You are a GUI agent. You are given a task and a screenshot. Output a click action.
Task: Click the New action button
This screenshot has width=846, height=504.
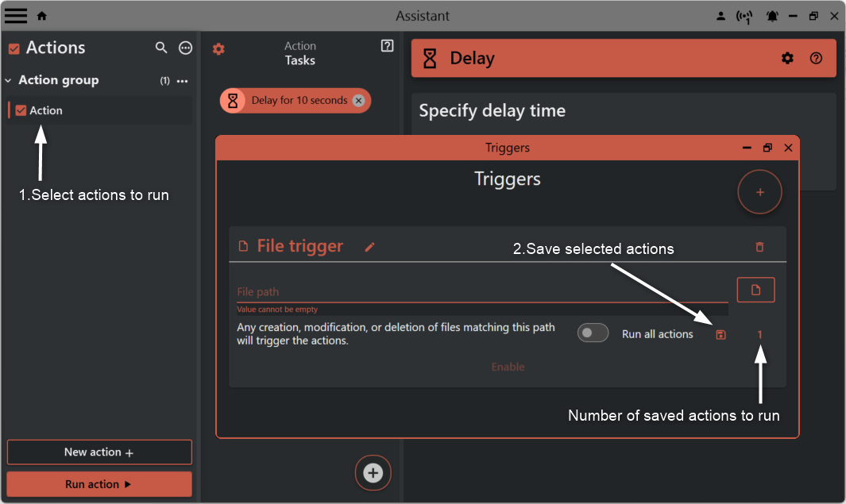point(99,452)
